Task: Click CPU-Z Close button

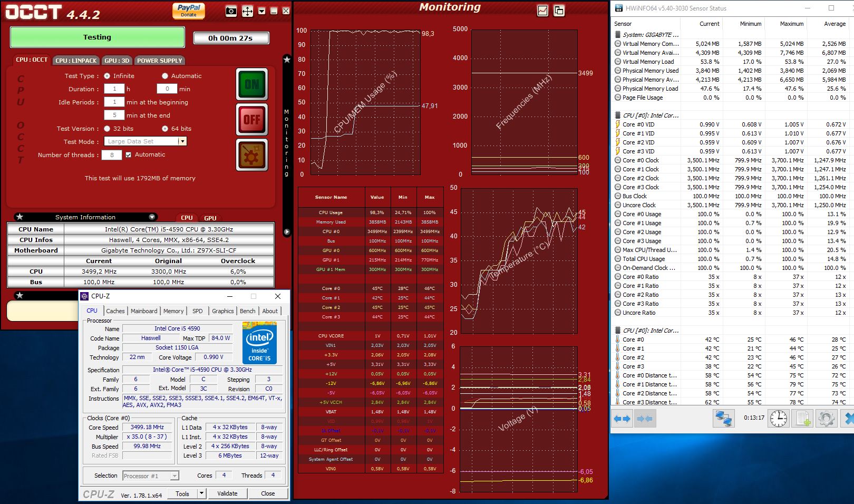Action: click(268, 493)
